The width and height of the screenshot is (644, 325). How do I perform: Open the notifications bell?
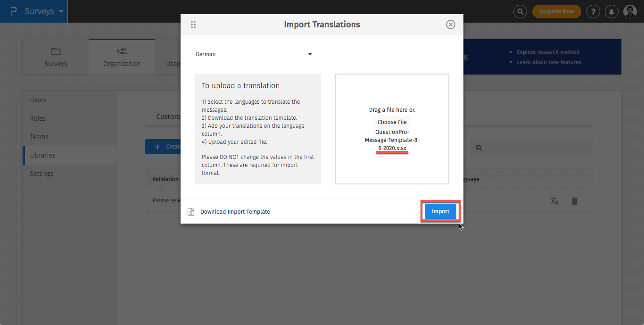611,11
